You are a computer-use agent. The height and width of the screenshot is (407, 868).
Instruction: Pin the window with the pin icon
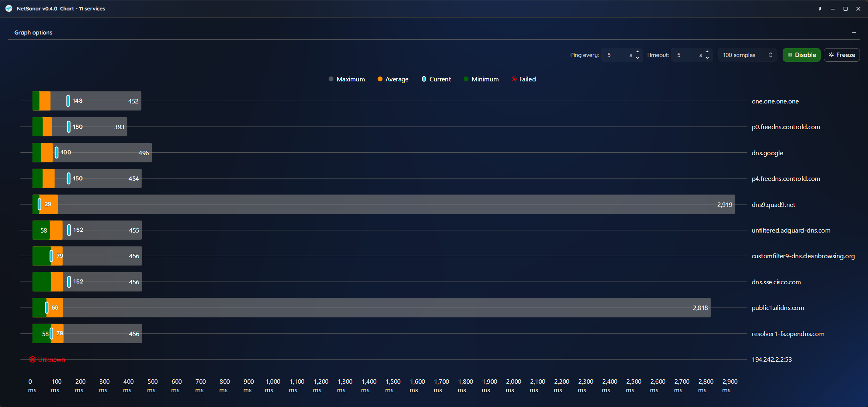coord(820,8)
